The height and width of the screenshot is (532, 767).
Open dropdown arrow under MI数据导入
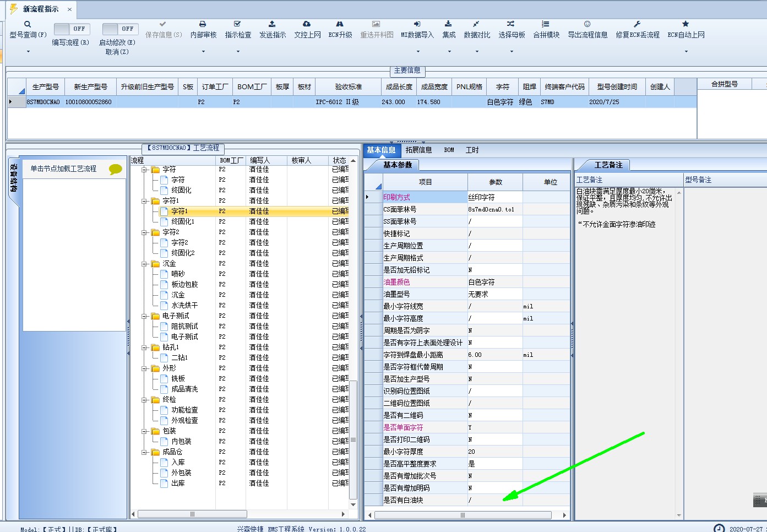pos(418,52)
